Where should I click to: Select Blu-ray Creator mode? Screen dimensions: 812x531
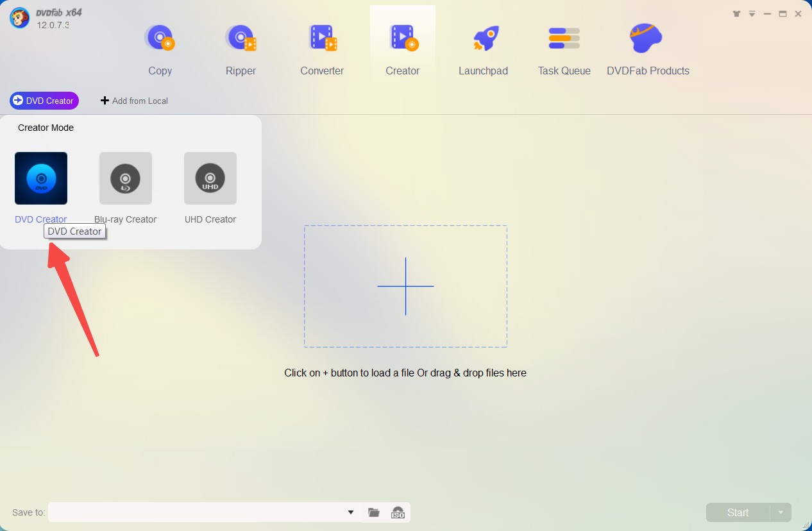click(x=126, y=178)
